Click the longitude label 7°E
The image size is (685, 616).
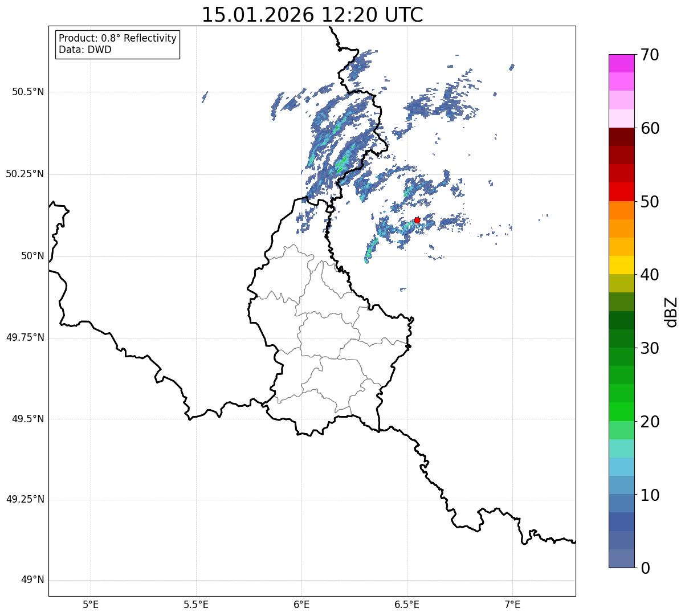[512, 605]
